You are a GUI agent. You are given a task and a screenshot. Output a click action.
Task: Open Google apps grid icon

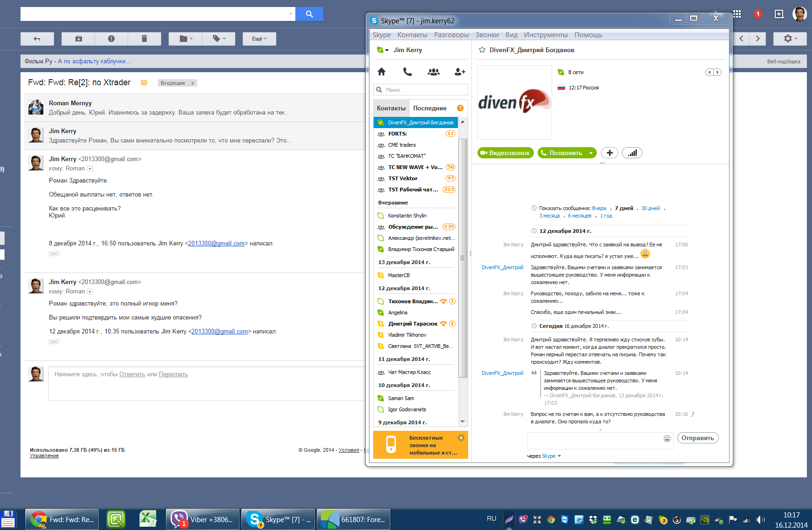(737, 14)
